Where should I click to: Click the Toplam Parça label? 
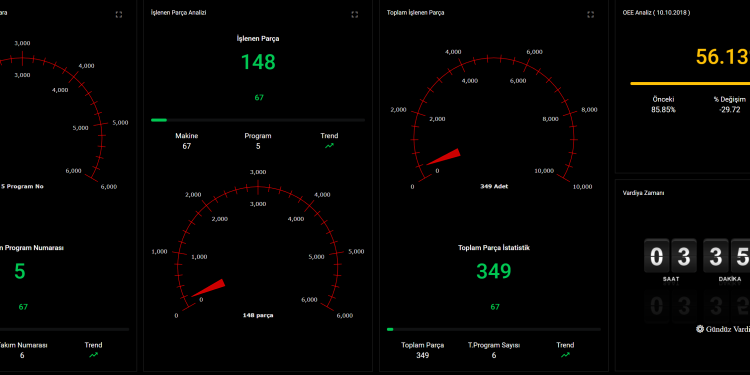[422, 345]
